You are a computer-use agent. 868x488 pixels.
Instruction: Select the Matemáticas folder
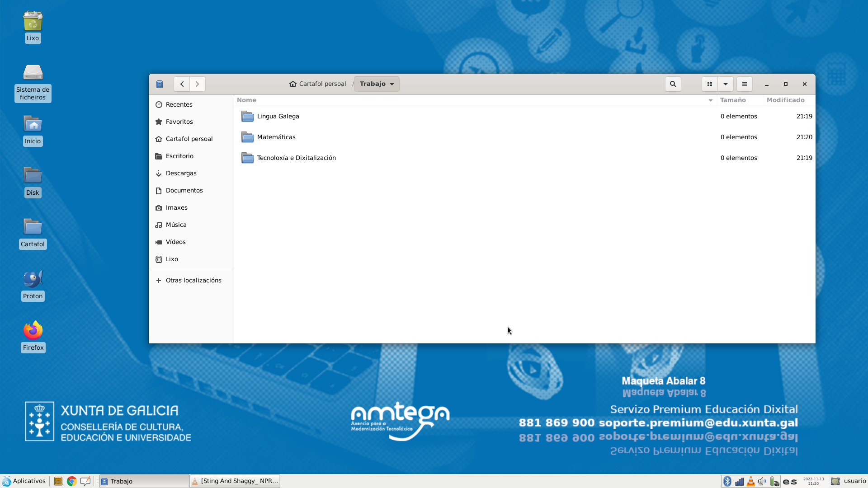click(276, 137)
